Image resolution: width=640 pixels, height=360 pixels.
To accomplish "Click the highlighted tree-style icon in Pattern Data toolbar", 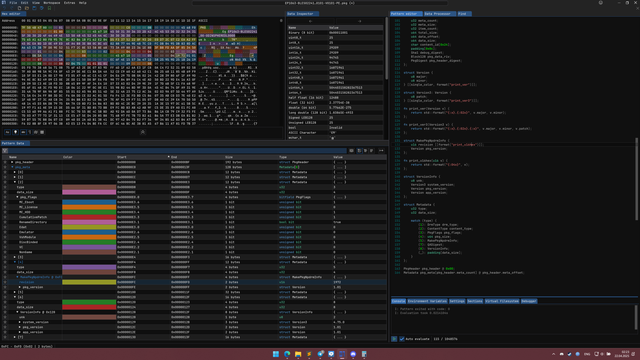I will tap(359, 151).
